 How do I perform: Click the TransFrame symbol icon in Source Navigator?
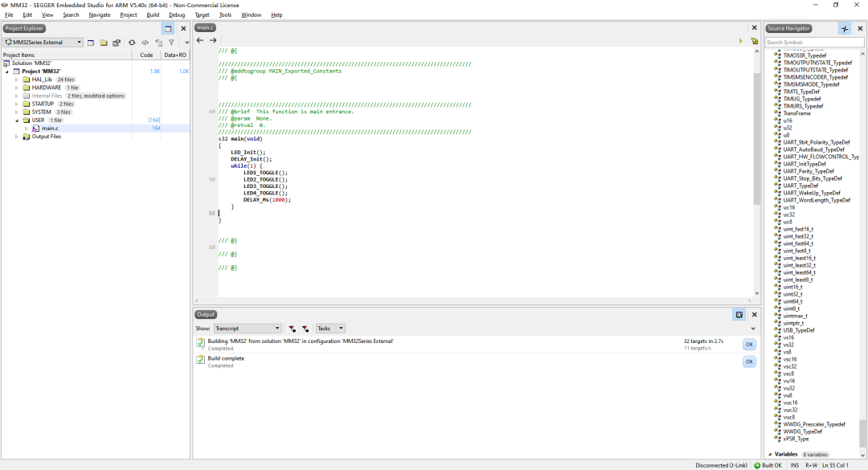(x=777, y=113)
